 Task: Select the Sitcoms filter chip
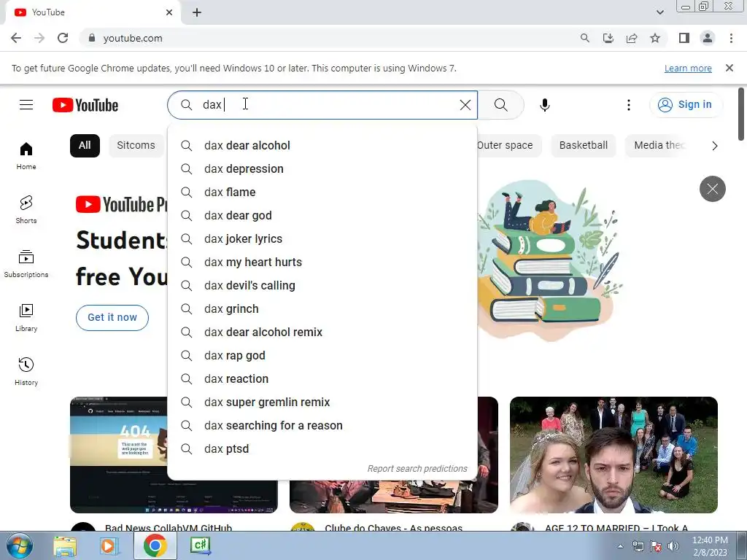tap(136, 145)
